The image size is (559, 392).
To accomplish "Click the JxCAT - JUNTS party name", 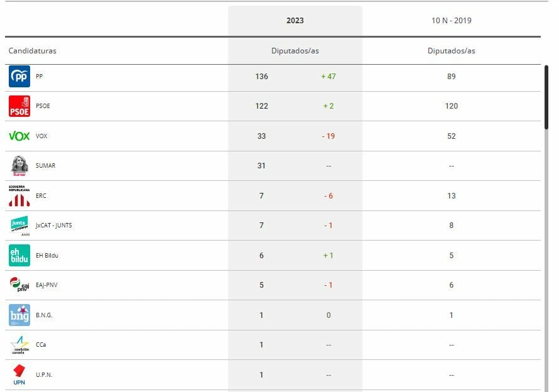I will (x=53, y=226).
